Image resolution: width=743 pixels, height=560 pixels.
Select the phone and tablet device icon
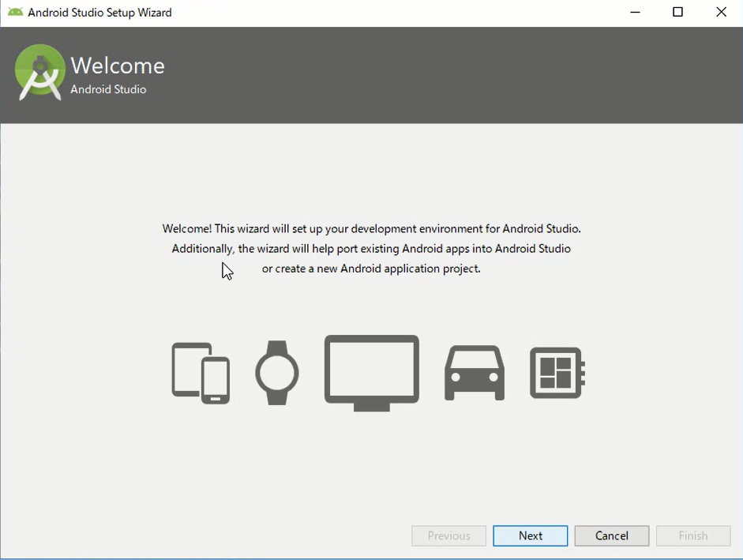[x=201, y=373]
